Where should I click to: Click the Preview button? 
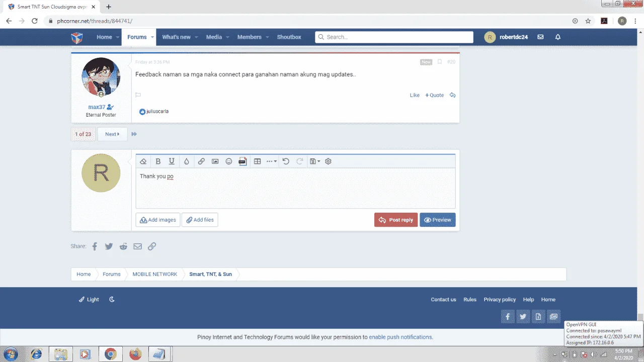pos(438,220)
